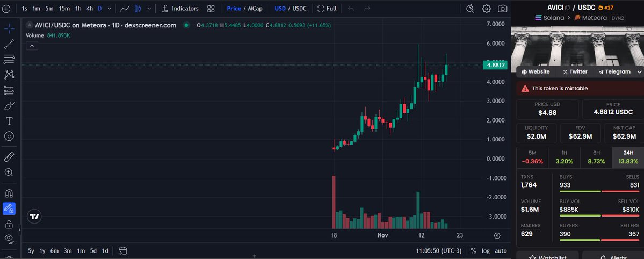Activate the zoom in tool
Image resolution: width=644 pixels, height=259 pixels.
click(x=9, y=172)
